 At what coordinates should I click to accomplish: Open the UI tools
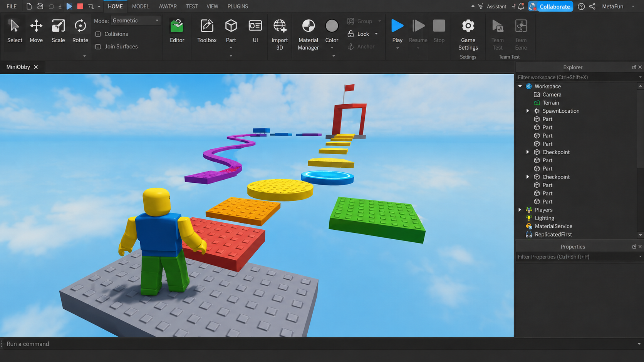[255, 31]
